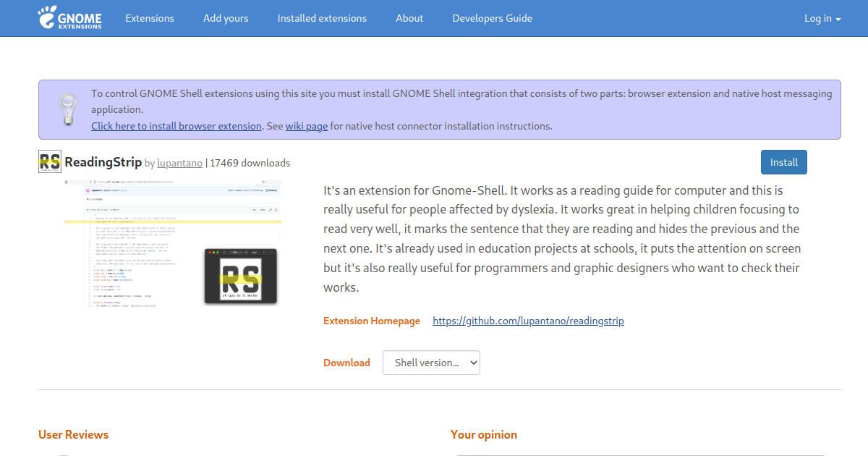Screen dimensions: 868x456
Task: Click the 'Your opinion' heading
Action: [484, 434]
